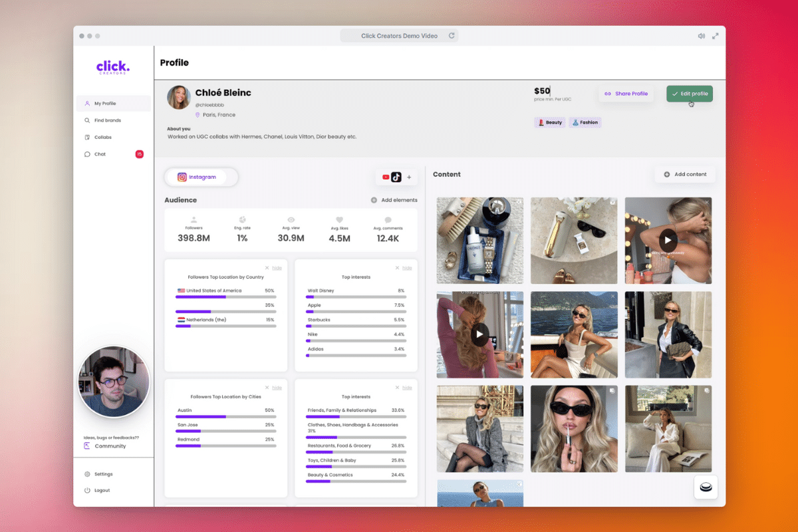Open the lip gloss sunglasses selfie

click(x=574, y=429)
